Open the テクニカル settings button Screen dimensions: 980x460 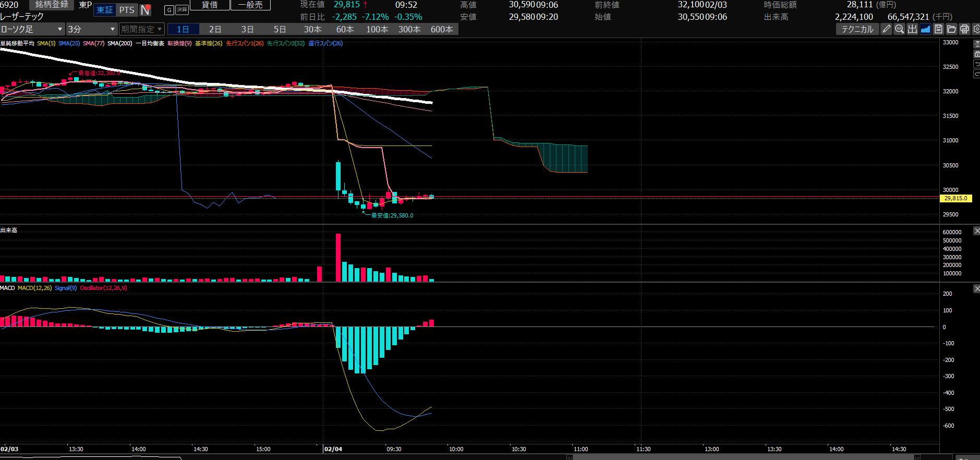point(857,29)
